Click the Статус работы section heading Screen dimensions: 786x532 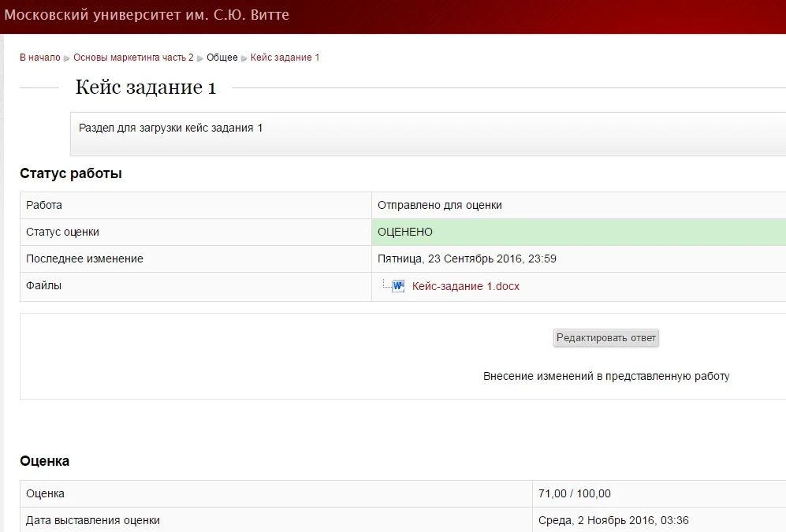click(71, 173)
